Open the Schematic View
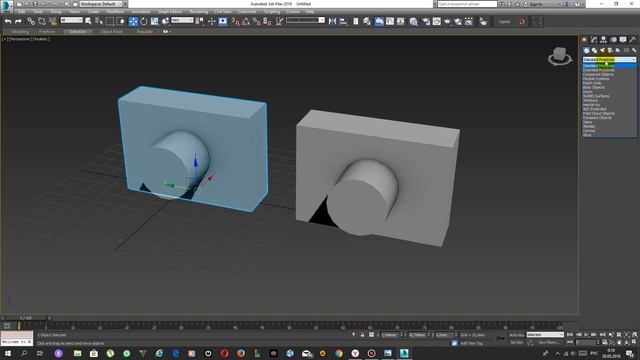This screenshot has height=360, width=640. 400,21
